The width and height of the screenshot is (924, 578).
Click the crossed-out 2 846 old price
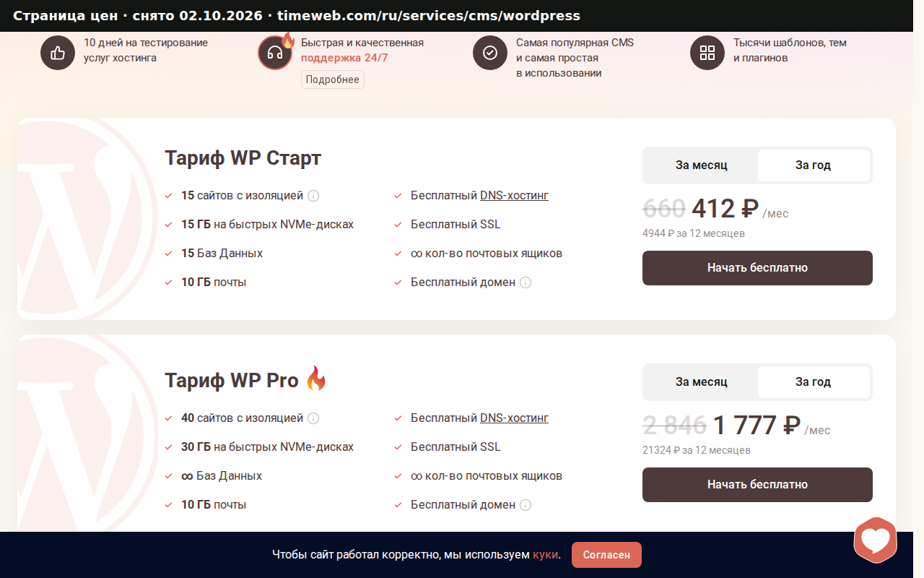point(674,426)
